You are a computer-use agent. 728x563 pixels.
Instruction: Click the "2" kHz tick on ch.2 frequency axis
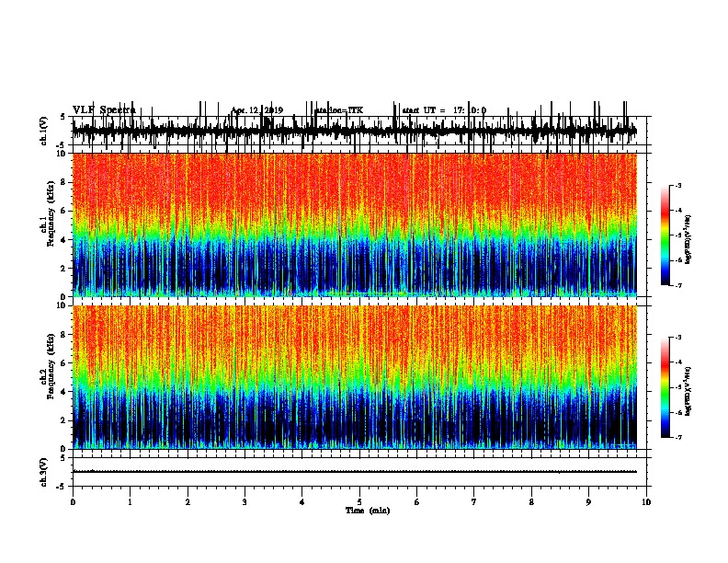[63, 420]
